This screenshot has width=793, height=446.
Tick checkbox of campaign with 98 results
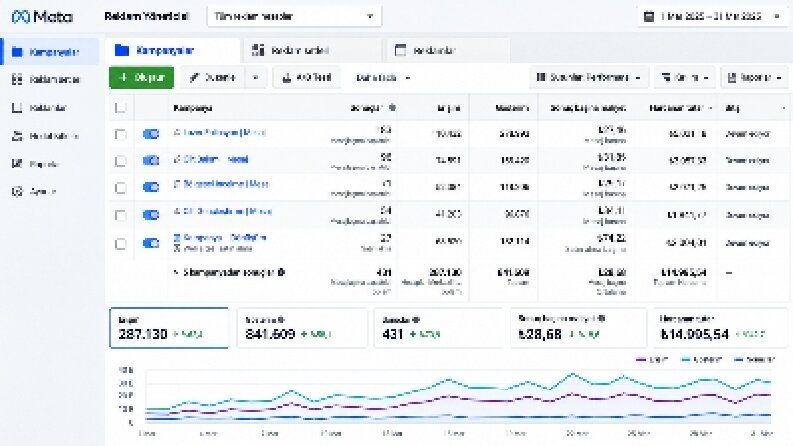coord(120,161)
